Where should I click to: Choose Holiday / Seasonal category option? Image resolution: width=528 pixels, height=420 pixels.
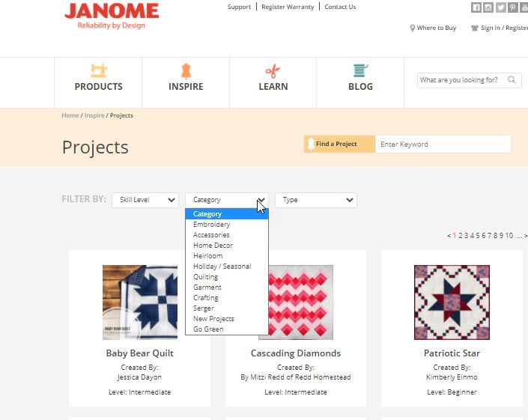[227, 267]
